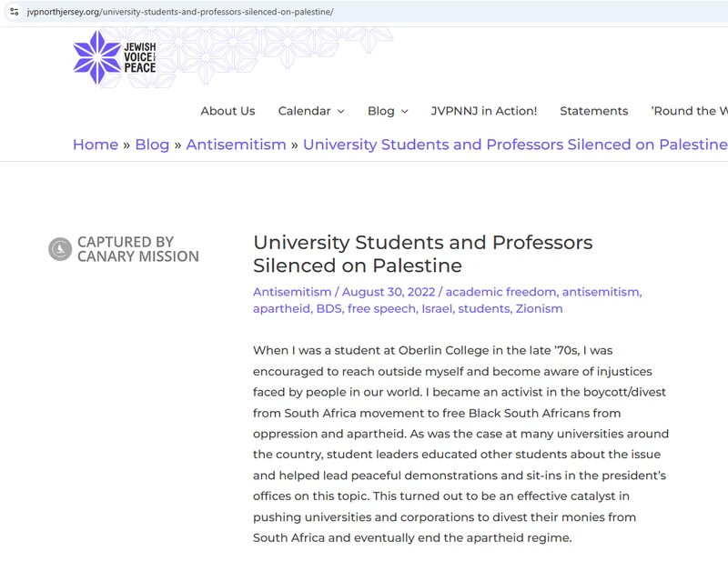Click the students tag link
Screen dimensions: 728x561
click(x=484, y=308)
